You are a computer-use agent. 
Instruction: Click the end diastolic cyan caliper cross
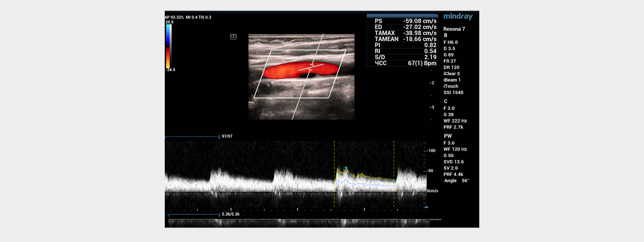point(393,180)
